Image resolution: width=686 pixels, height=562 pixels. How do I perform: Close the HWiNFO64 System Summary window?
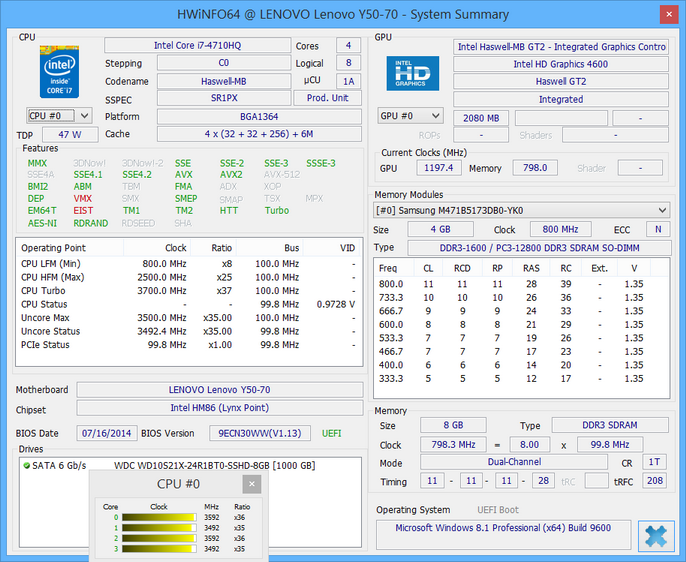tap(669, 14)
